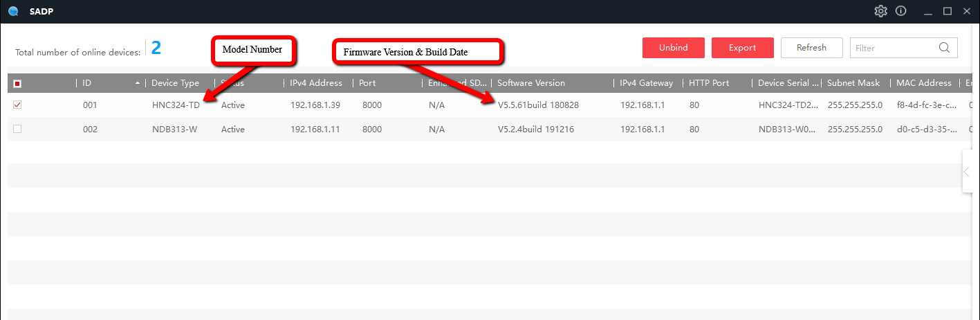Image resolution: width=980 pixels, height=320 pixels.
Task: Click the Export button
Action: (x=742, y=48)
